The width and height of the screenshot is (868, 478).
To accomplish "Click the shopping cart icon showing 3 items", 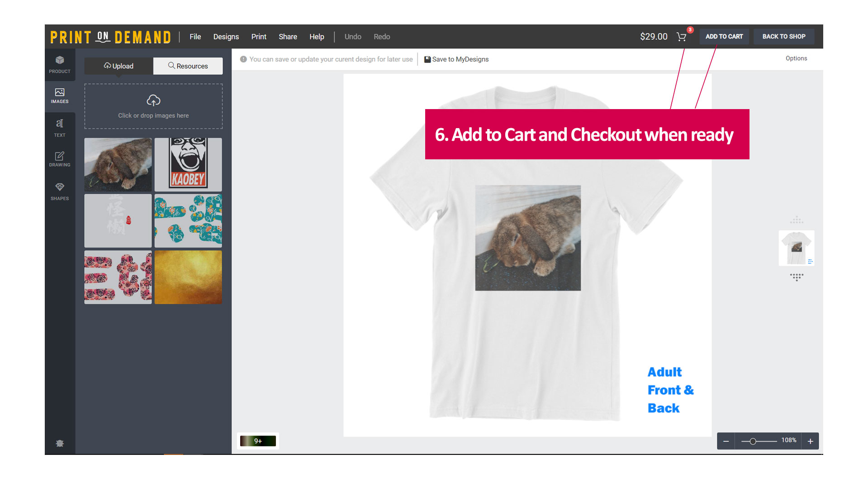I will pyautogui.click(x=682, y=37).
